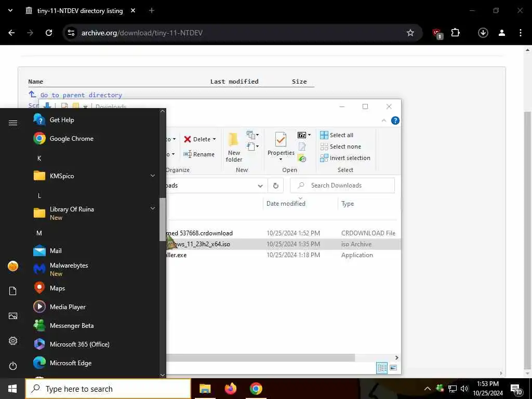Click user account avatar in Start menu
This screenshot has width=532, height=399.
tap(13, 266)
